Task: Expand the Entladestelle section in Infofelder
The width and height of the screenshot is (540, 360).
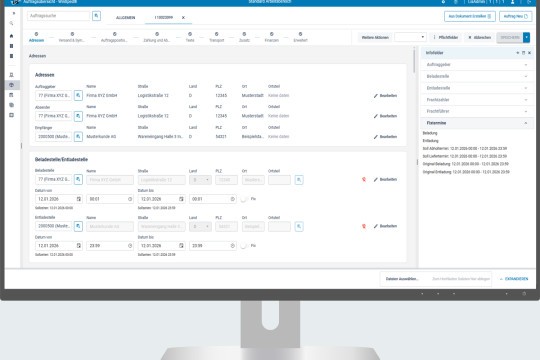Action: click(477, 88)
